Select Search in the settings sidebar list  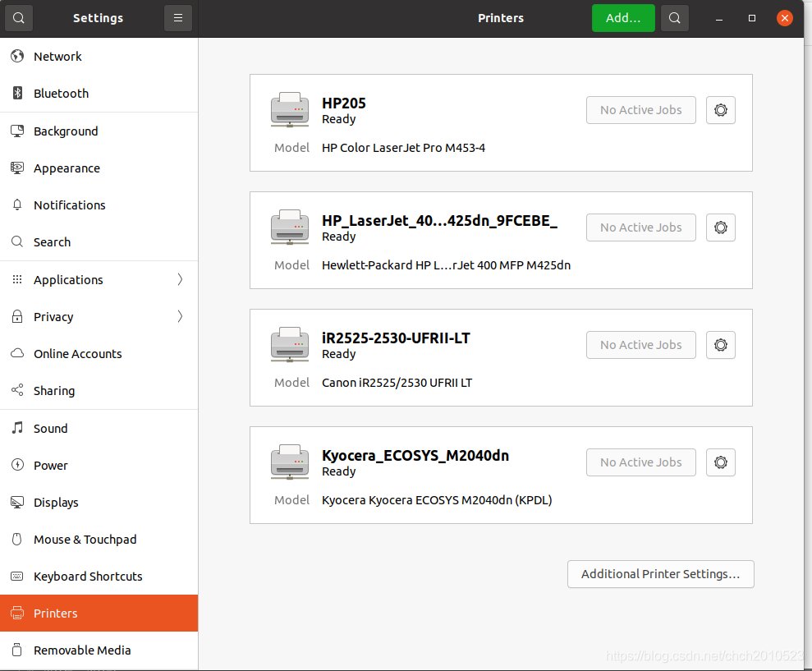[x=99, y=242]
